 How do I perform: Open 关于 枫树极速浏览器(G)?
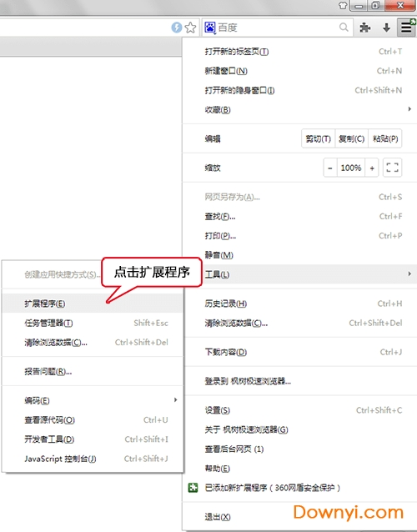(300, 430)
